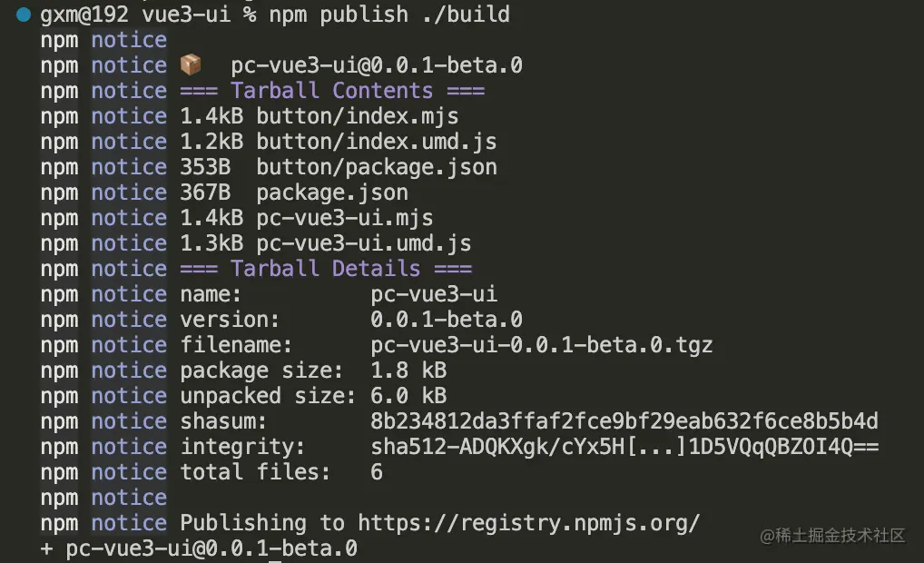The height and width of the screenshot is (563, 924).
Task: Click the final + pc-vue3-ui@0.0.1-beta.0 line
Action: tap(199, 548)
